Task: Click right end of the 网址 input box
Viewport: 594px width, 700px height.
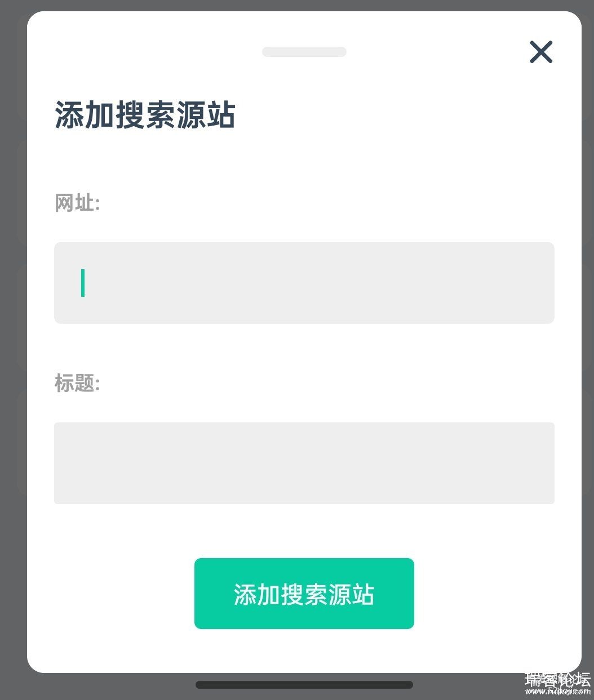Action: [535, 283]
